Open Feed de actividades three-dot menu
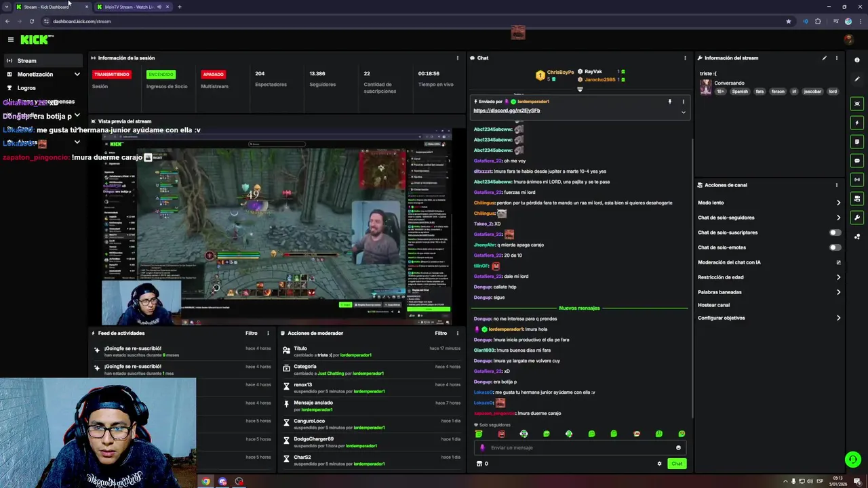The image size is (868, 488). 268,333
